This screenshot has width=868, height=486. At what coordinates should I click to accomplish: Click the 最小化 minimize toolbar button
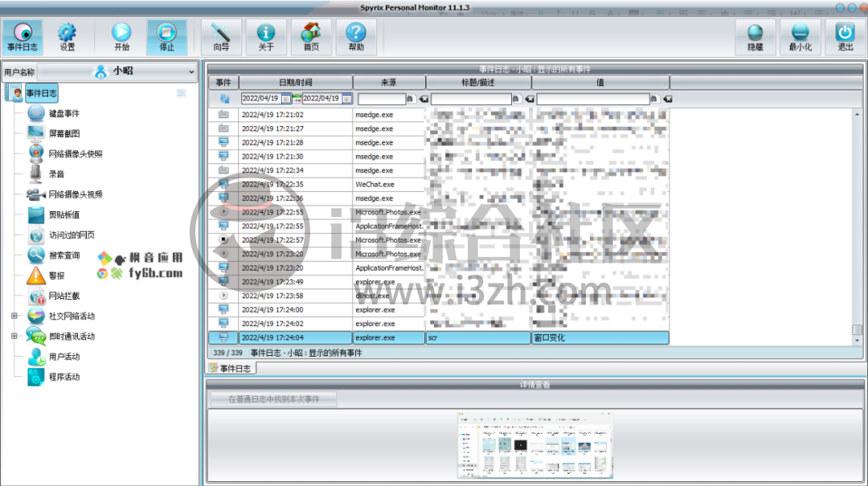[800, 37]
